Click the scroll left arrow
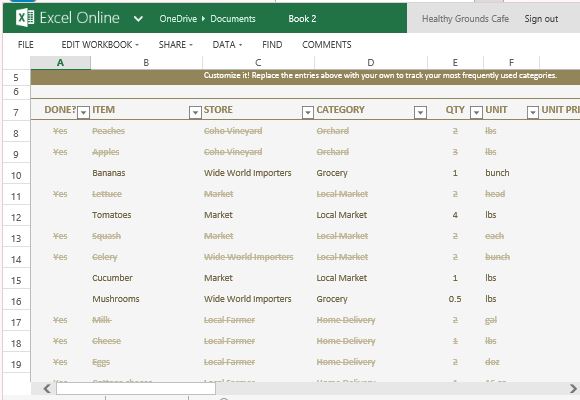Viewport: 580px width, 400px height. point(47,389)
